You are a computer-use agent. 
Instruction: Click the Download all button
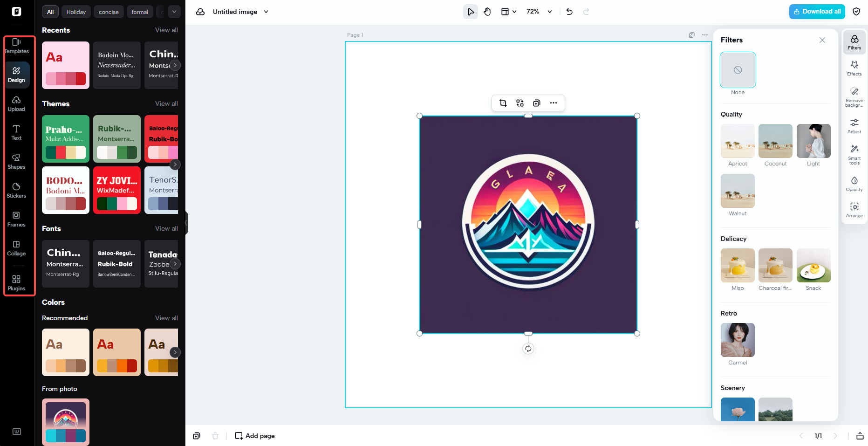click(x=817, y=12)
